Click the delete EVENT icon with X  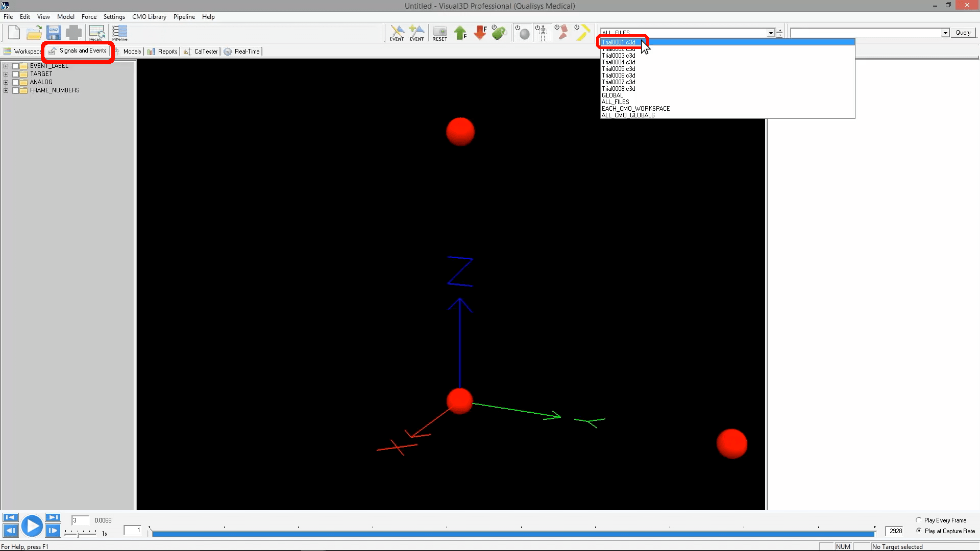coord(397,33)
